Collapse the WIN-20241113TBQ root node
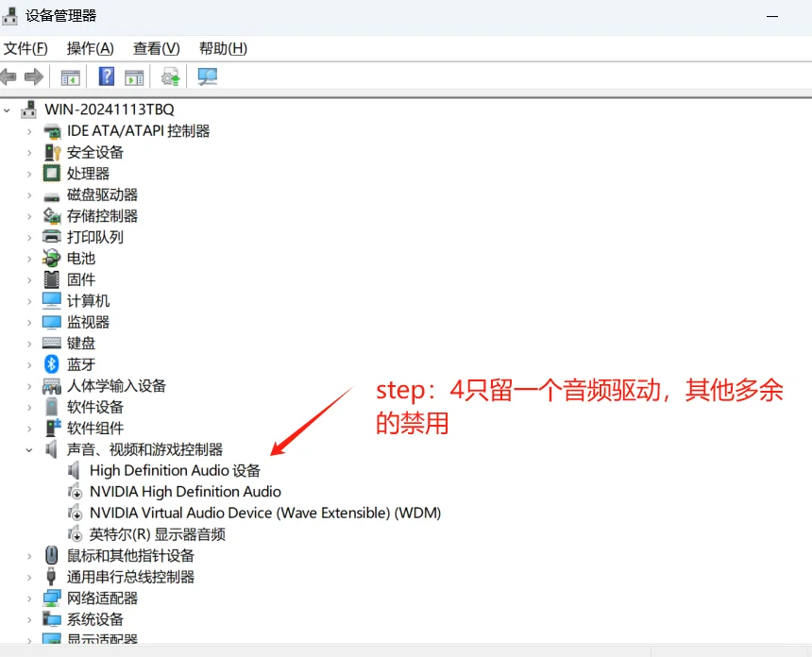The width and height of the screenshot is (812, 657). [x=8, y=109]
